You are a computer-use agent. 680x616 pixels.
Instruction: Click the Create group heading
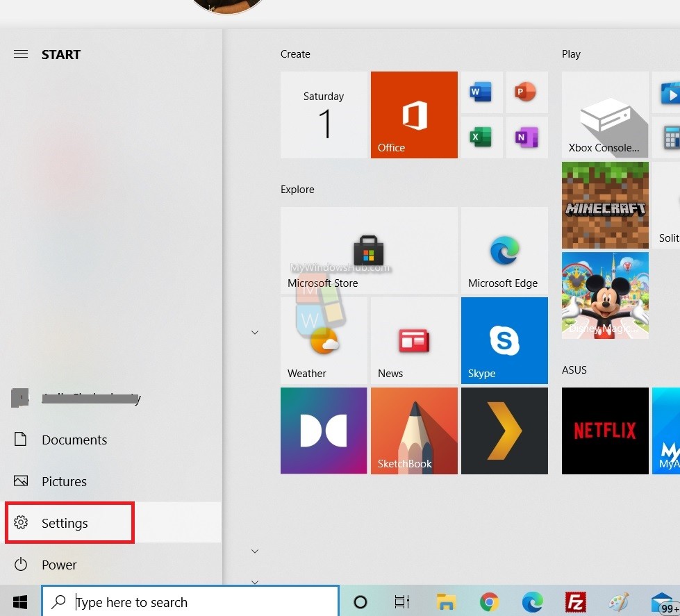[x=295, y=54]
